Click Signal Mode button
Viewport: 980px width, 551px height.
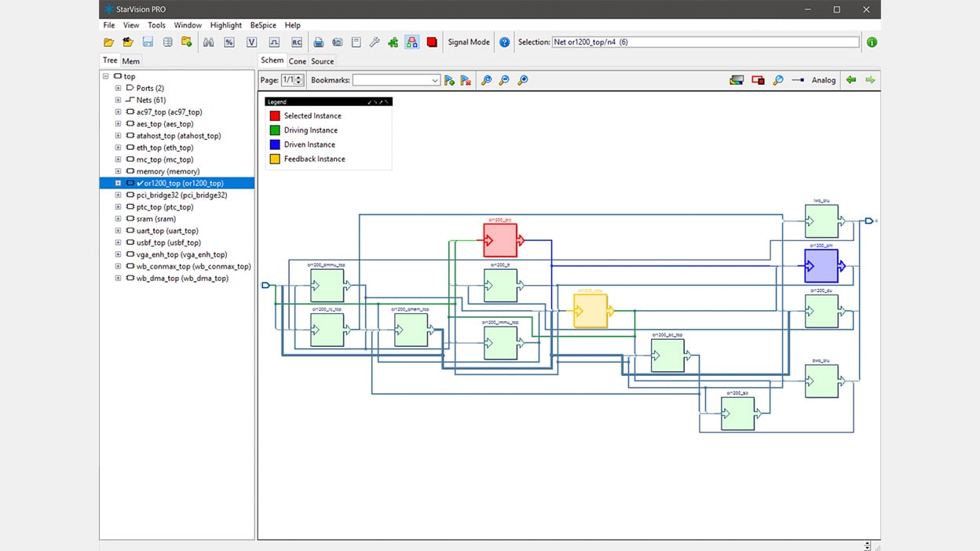[x=469, y=42]
